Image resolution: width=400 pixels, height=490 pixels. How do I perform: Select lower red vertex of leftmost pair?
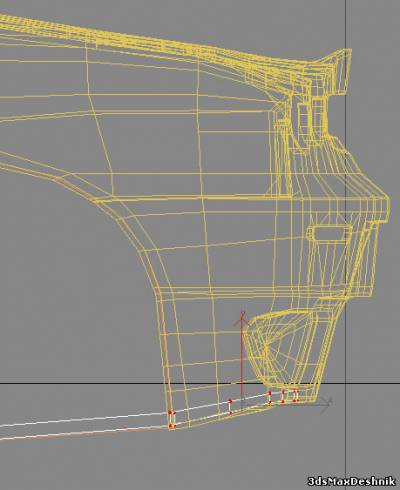pos(171,426)
